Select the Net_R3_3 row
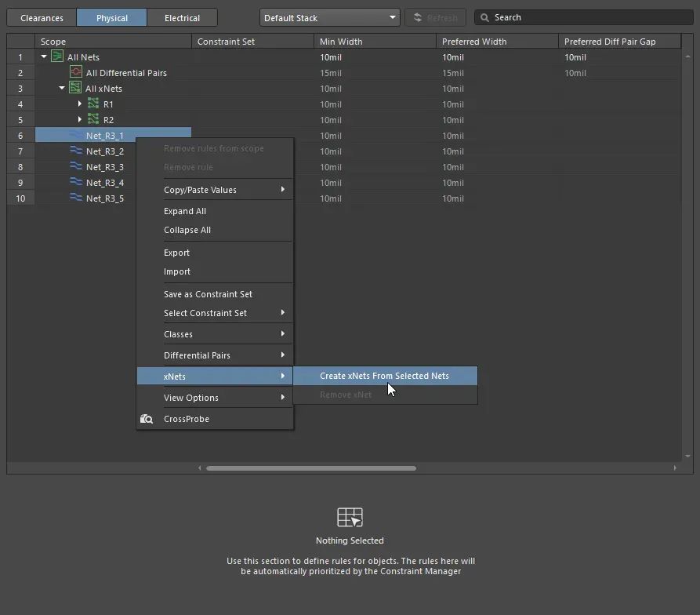This screenshot has height=615, width=700. tap(105, 167)
